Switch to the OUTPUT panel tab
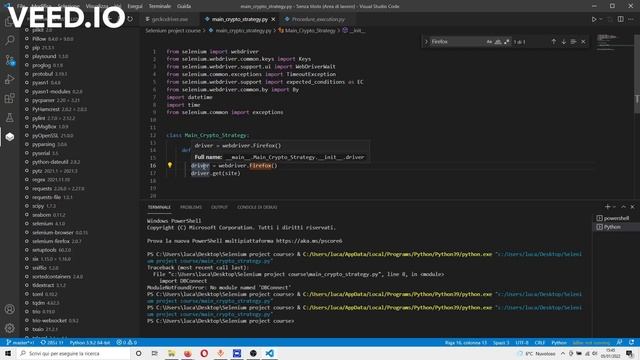The width and height of the screenshot is (640, 360). tap(219, 207)
